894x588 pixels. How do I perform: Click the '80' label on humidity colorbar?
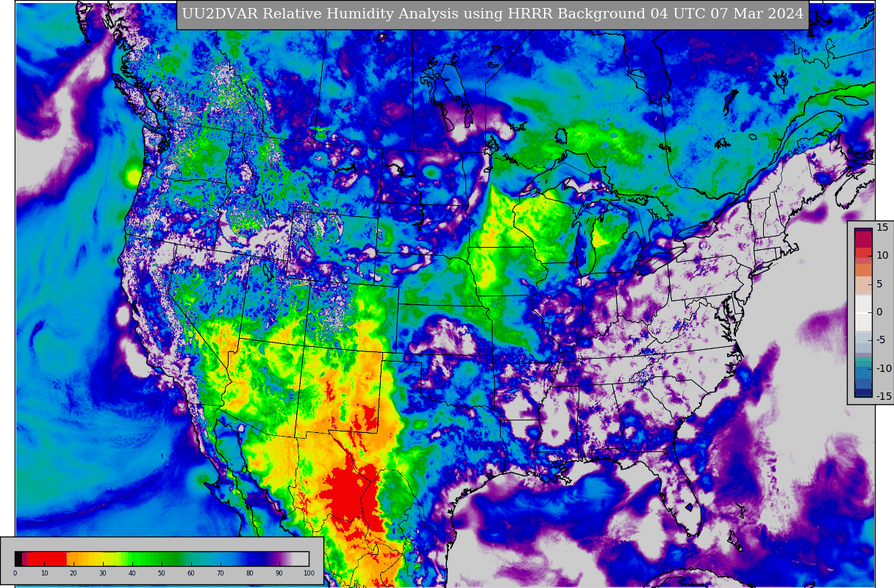[250, 573]
